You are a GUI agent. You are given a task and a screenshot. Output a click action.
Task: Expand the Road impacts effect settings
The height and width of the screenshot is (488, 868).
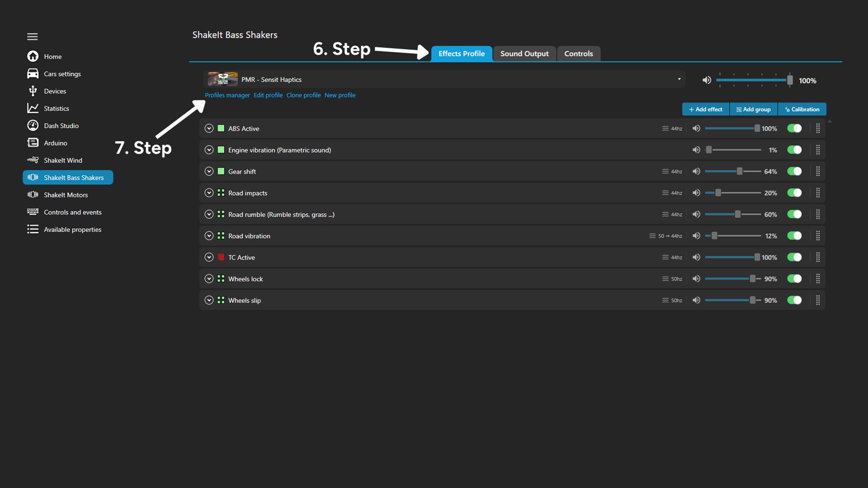(x=209, y=193)
